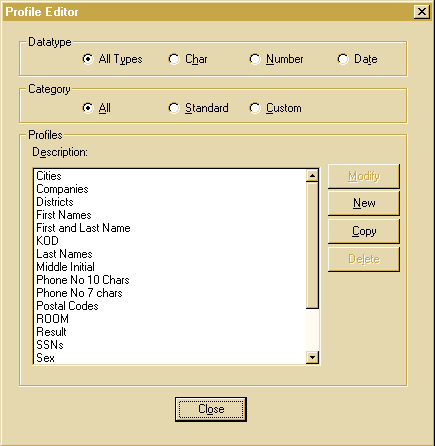Viewport: 435px width, 446px height.
Task: Select the KOD profile
Action: coord(170,241)
